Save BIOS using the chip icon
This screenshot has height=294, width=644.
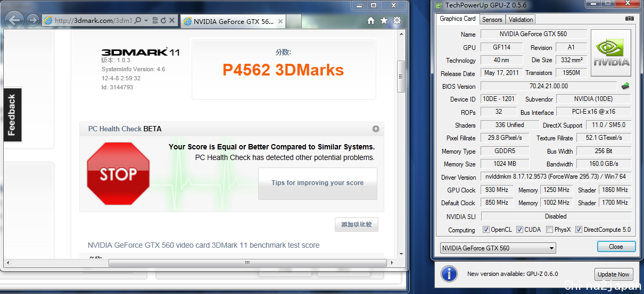click(x=626, y=86)
